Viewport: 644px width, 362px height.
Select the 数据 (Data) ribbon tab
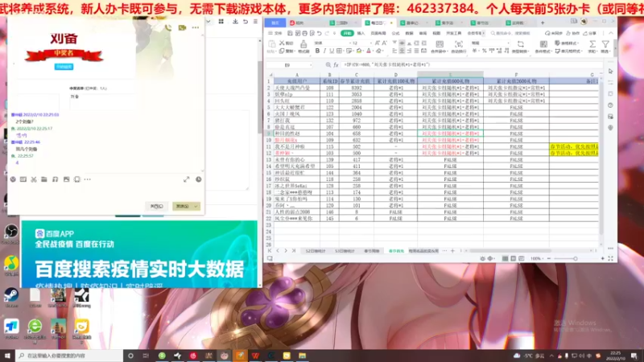(x=409, y=33)
